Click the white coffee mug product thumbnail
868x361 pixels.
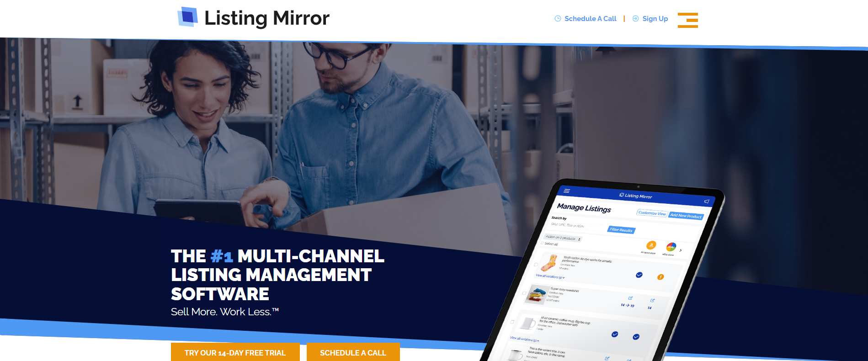coord(527,324)
